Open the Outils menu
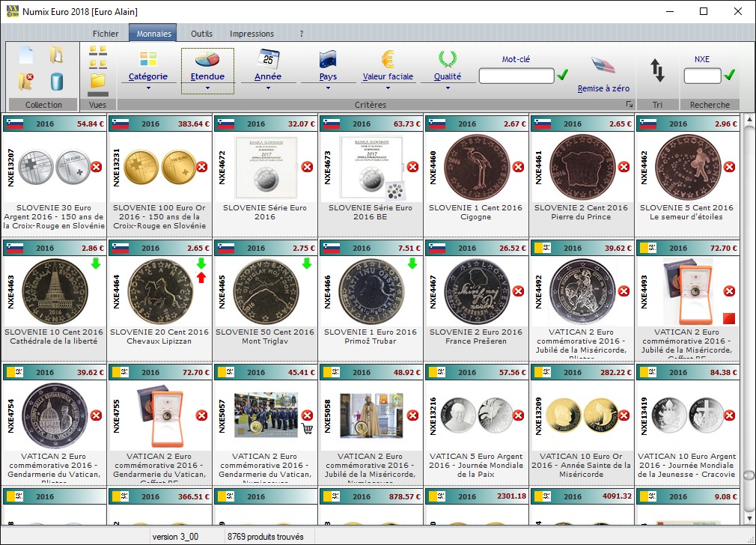The height and width of the screenshot is (545, 756). [201, 34]
